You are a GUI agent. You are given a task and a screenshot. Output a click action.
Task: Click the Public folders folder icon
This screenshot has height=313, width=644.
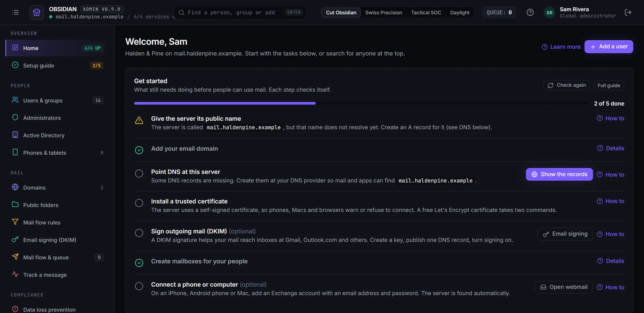tap(15, 204)
